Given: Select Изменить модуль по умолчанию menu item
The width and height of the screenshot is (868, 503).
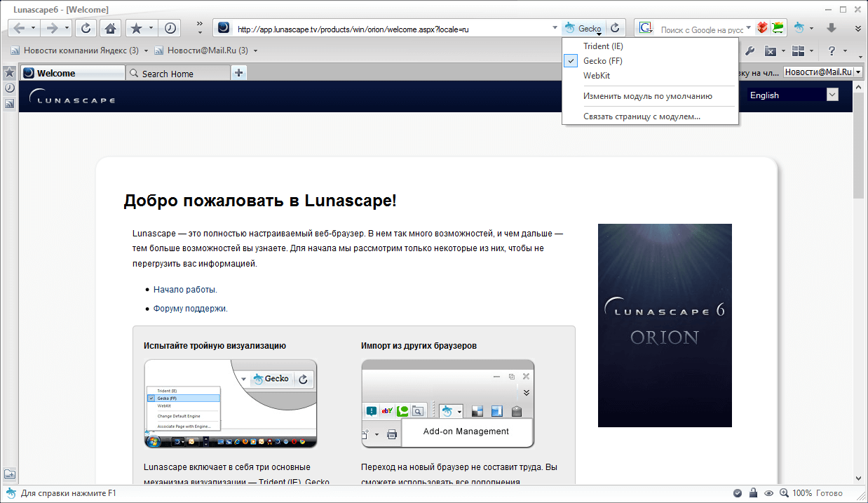Looking at the screenshot, I should (650, 96).
